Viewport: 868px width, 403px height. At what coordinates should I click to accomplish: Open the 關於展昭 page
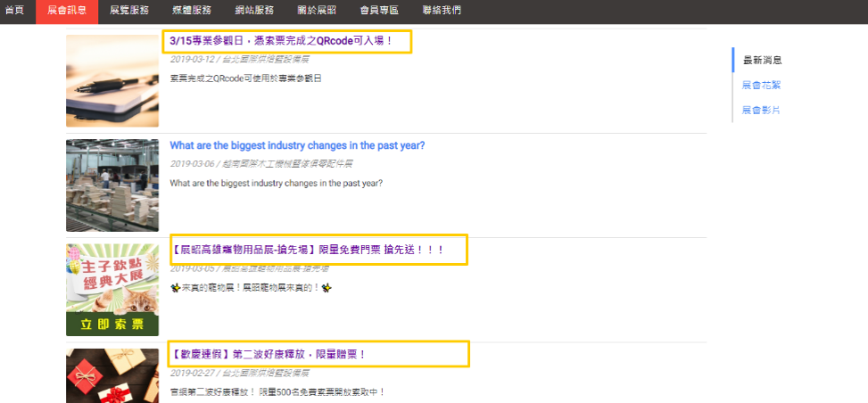point(318,10)
